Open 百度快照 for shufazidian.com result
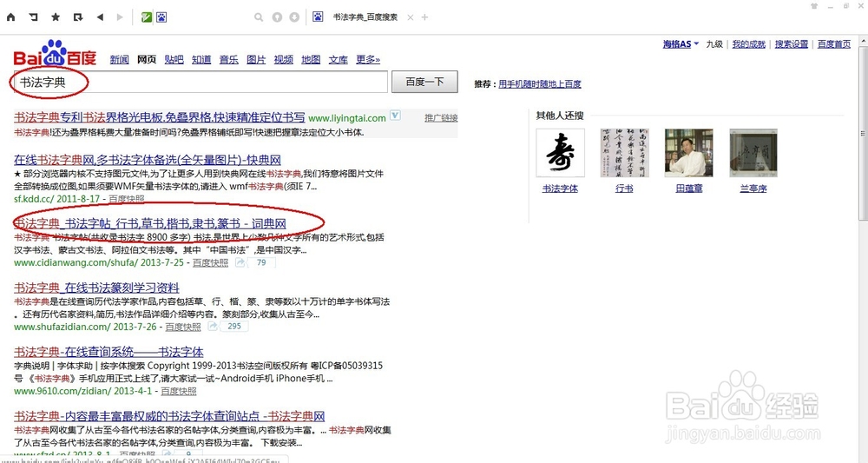This screenshot has height=463, width=868. coord(183,327)
